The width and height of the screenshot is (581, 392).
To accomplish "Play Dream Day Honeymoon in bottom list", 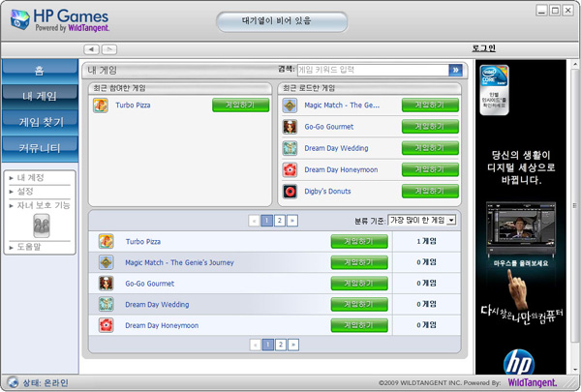I will [x=359, y=325].
